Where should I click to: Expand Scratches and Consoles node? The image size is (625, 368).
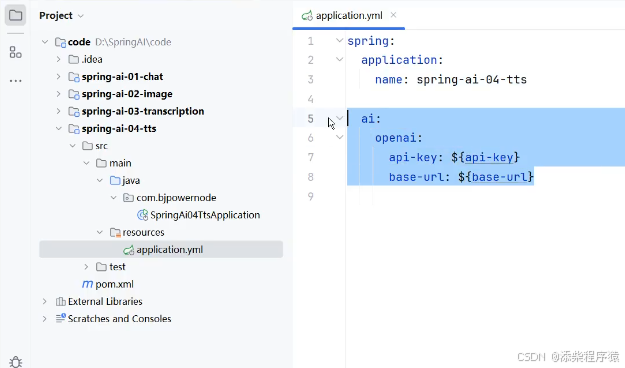(45, 319)
